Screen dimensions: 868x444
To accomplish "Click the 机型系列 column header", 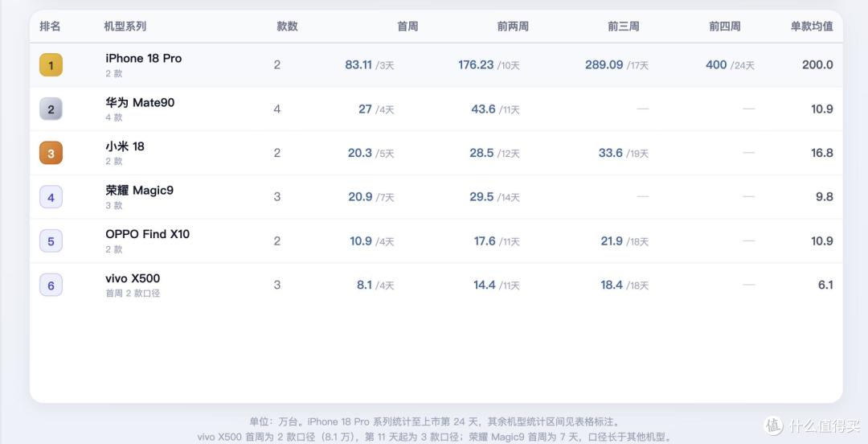I will coord(125,26).
